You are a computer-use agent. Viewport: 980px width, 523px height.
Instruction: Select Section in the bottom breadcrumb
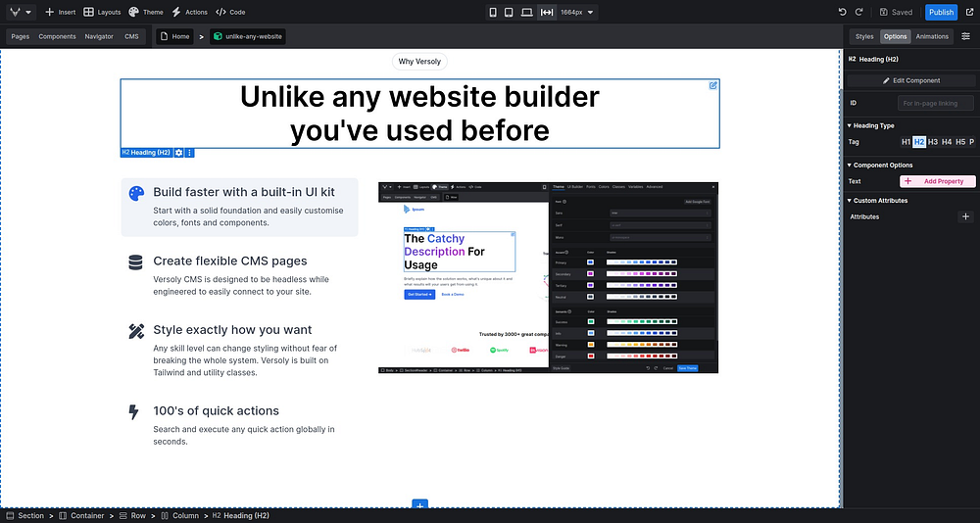click(x=25, y=515)
